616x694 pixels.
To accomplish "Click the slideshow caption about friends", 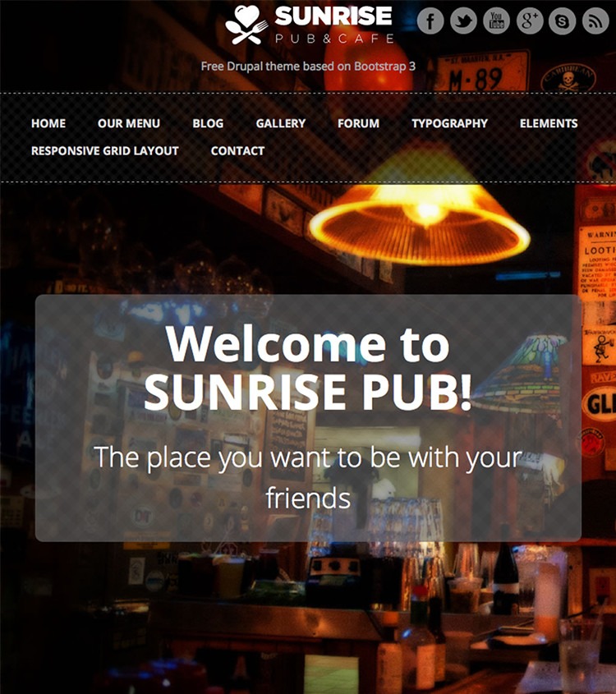I will point(308,477).
